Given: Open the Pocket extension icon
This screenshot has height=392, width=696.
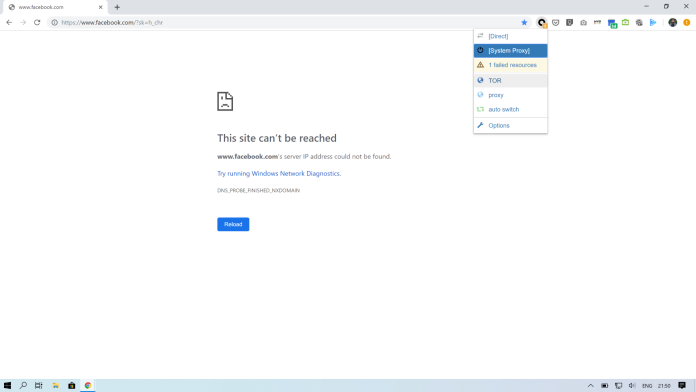Looking at the screenshot, I should [x=555, y=23].
